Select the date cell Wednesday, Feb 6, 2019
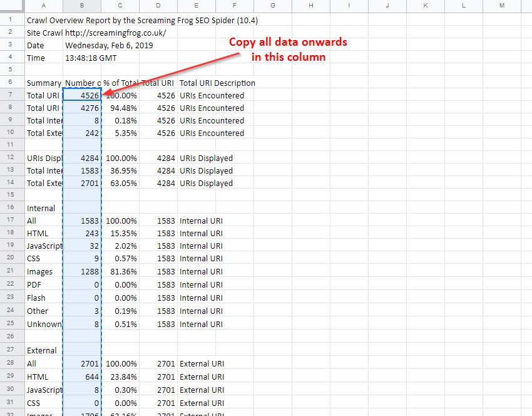 click(108, 45)
